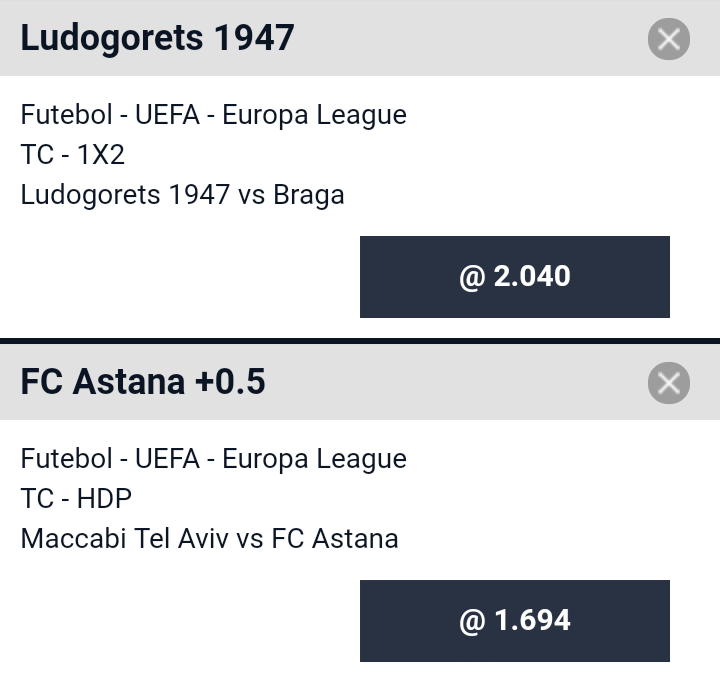Click the @ 2.040 odds button
Viewport: 720px width, 677px height.
515,277
